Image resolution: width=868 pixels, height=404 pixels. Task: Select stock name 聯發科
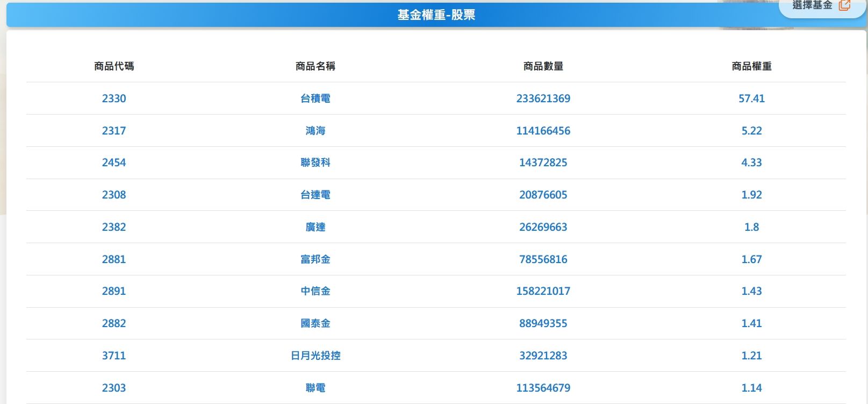(x=315, y=162)
